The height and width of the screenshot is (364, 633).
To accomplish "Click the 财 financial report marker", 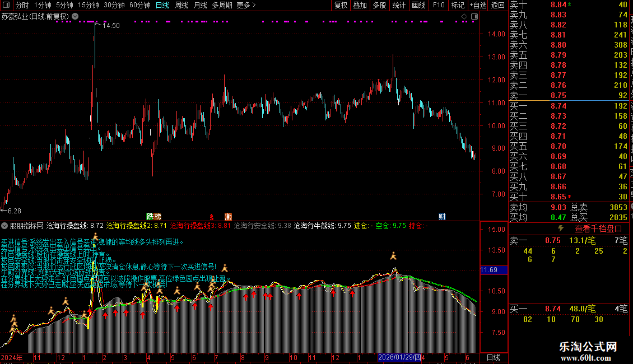I will point(442,217).
